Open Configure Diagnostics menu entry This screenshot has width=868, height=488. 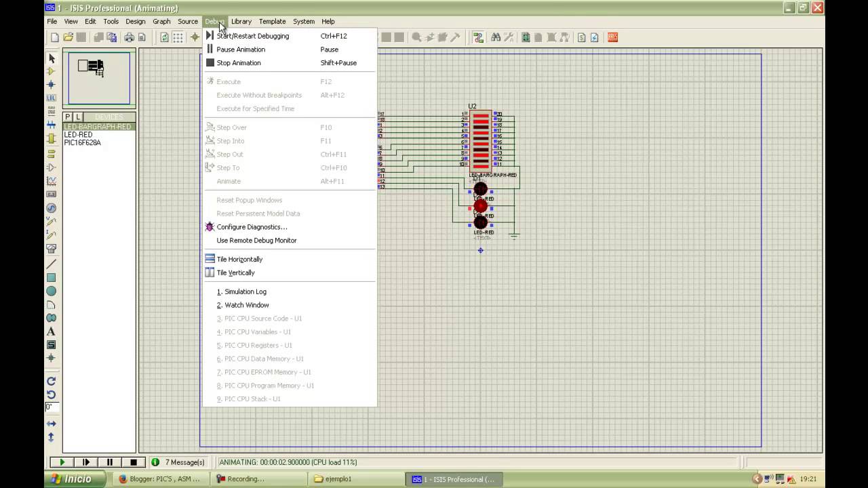click(x=289, y=227)
